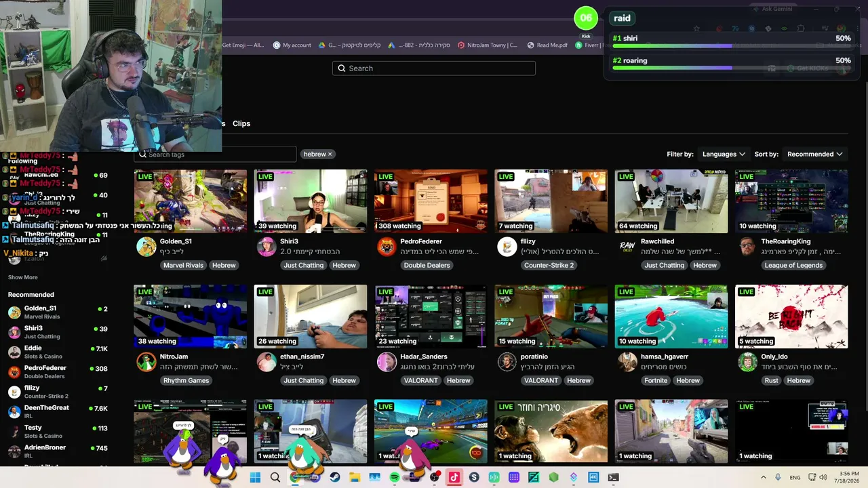868x488 pixels.
Task: Click fllizy's white avatar under the Counter-Strike stream
Action: 507,247
